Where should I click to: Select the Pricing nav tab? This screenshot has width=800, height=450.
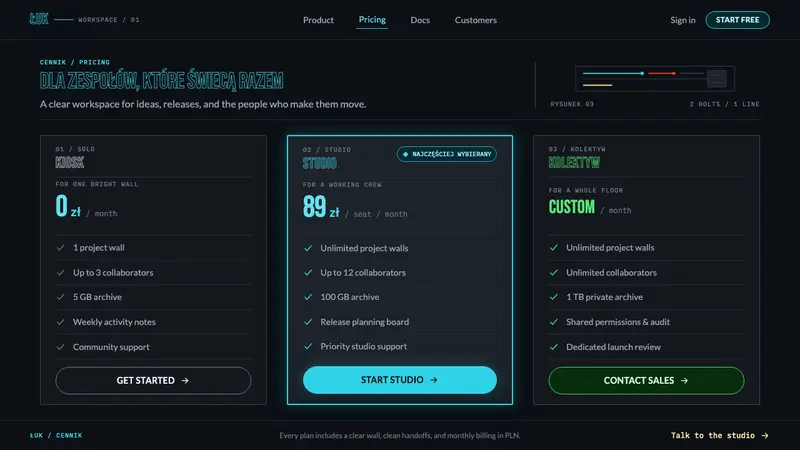[372, 19]
